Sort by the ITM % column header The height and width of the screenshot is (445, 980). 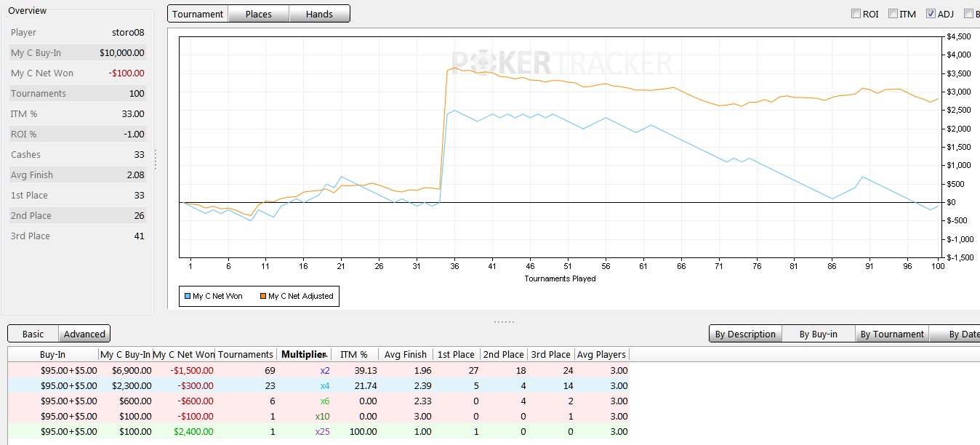[x=355, y=354]
